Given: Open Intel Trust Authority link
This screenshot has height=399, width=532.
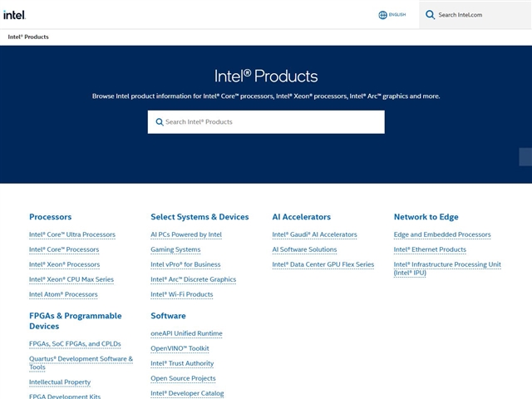Looking at the screenshot, I should pyautogui.click(x=182, y=363).
